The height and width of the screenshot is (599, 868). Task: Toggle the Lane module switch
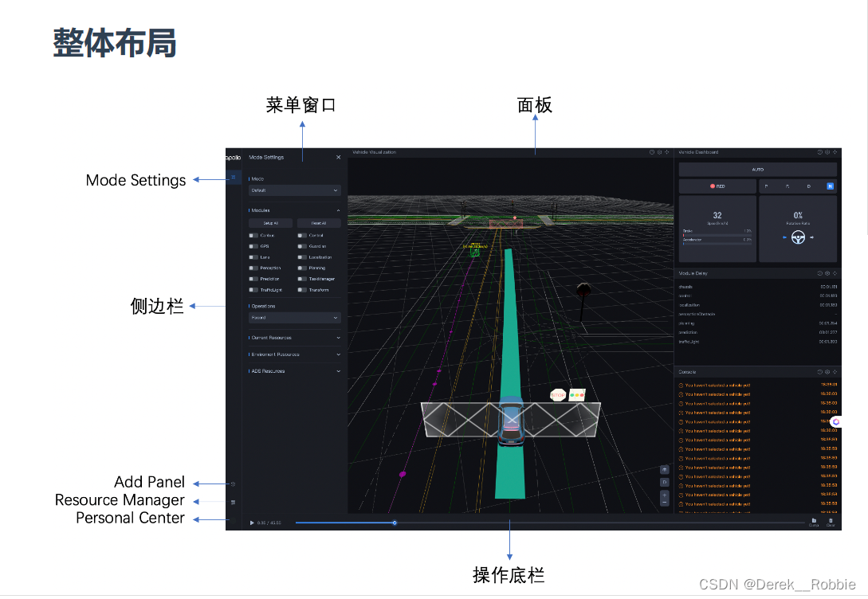(253, 257)
